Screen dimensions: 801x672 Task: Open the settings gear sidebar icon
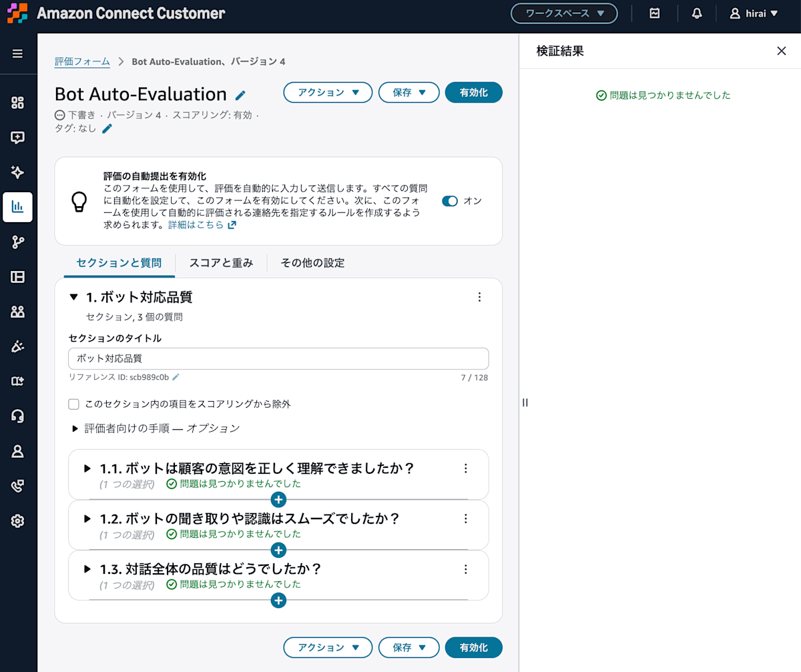[18, 521]
